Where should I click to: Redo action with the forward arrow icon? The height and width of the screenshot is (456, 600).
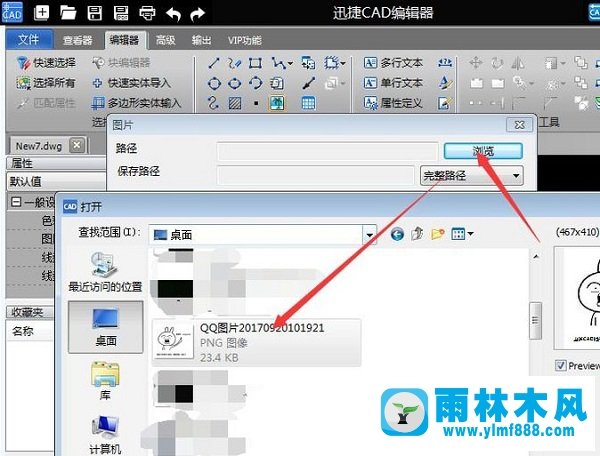tap(197, 14)
